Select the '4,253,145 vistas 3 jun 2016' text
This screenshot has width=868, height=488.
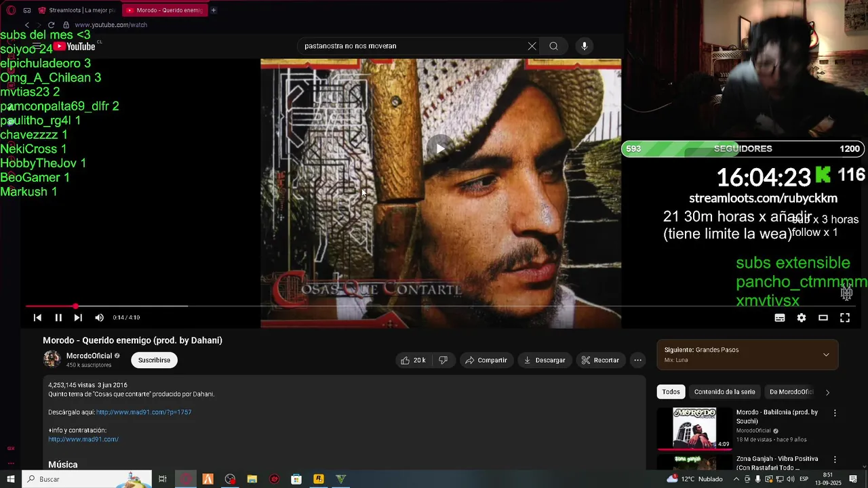[x=87, y=385]
